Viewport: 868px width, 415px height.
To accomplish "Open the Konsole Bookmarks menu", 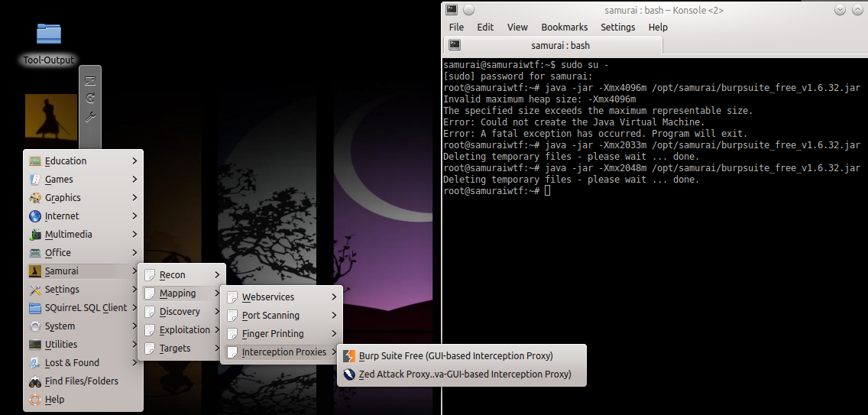I will (x=564, y=28).
